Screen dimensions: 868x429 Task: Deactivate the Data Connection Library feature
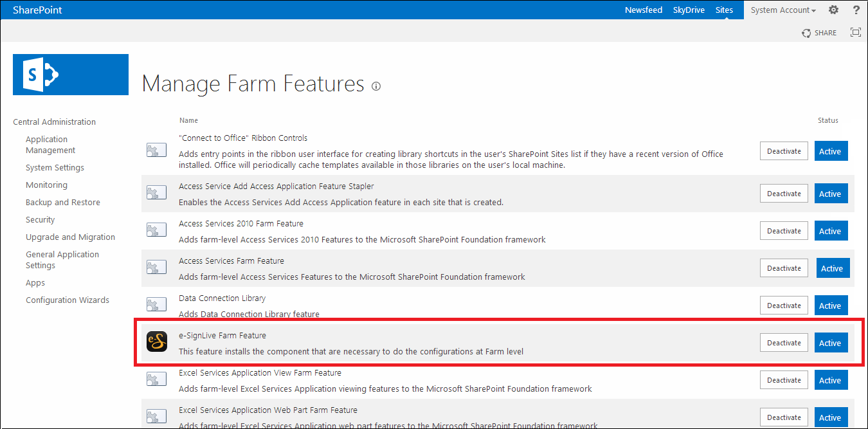[784, 306]
